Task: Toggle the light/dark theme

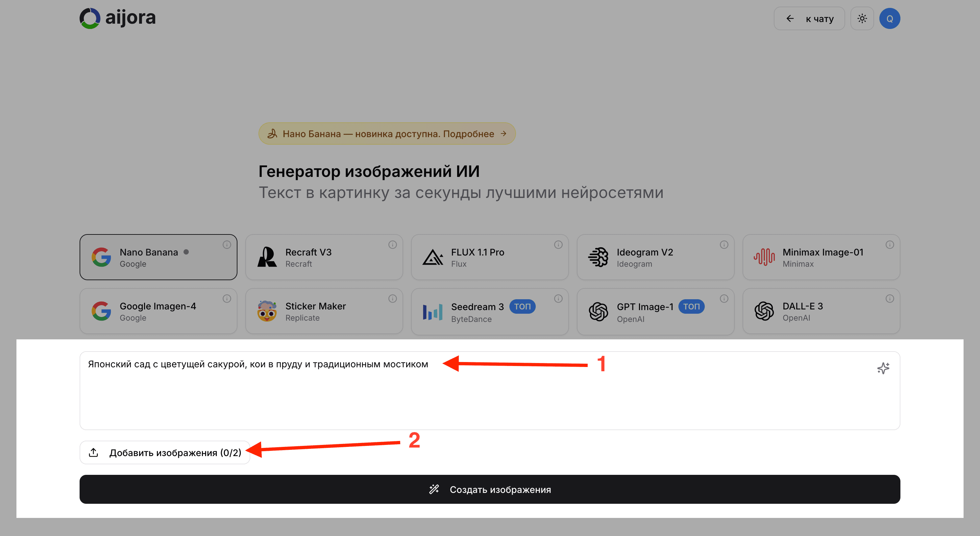Action: [862, 18]
